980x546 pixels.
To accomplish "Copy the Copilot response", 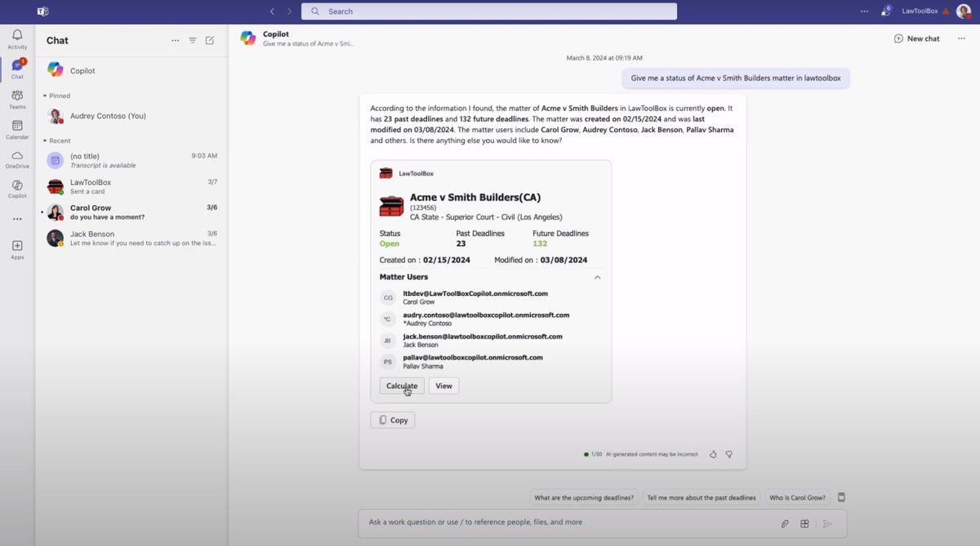I will coord(393,420).
